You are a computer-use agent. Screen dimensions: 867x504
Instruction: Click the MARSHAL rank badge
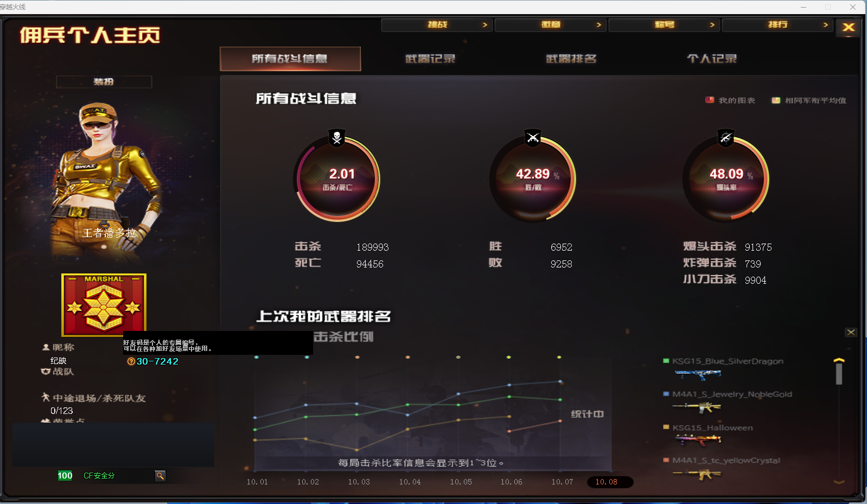104,305
